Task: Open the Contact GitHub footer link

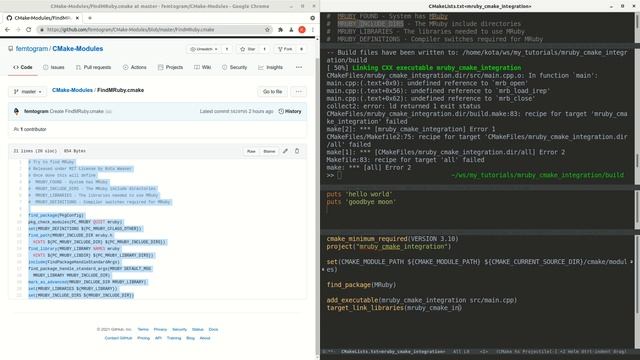Action: point(118,338)
